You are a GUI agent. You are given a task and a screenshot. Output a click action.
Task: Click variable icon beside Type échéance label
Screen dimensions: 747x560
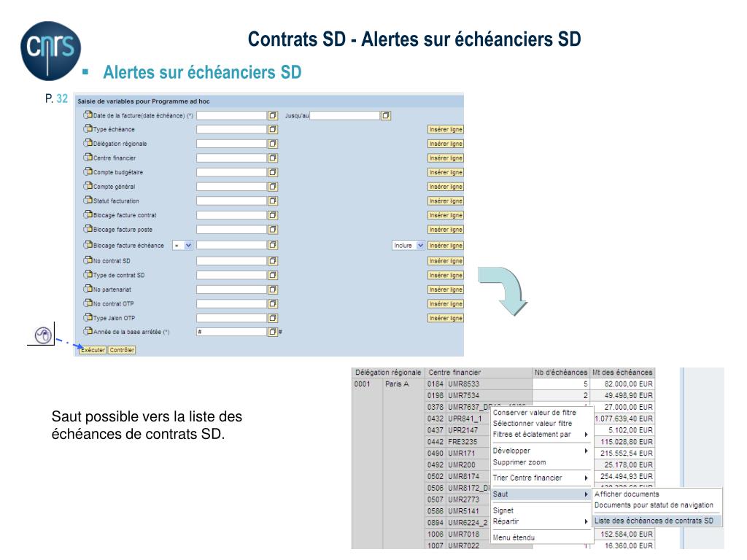(x=88, y=128)
